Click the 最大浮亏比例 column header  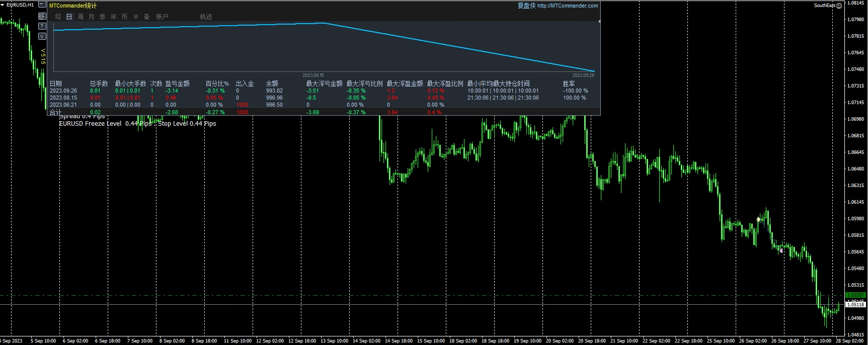coord(365,83)
